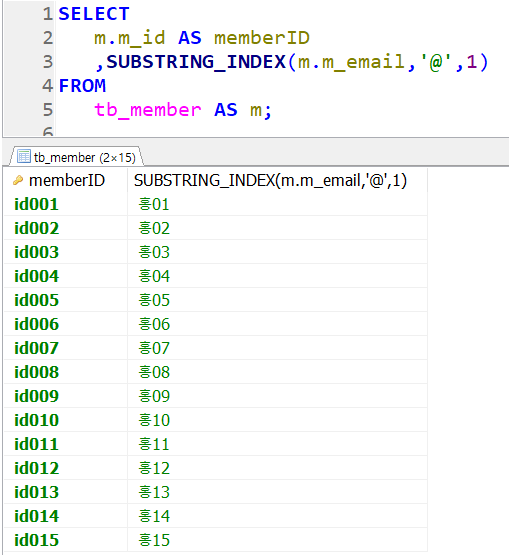This screenshot has width=509, height=555.
Task: Click the key icon beside memberID header
Action: coord(18,181)
